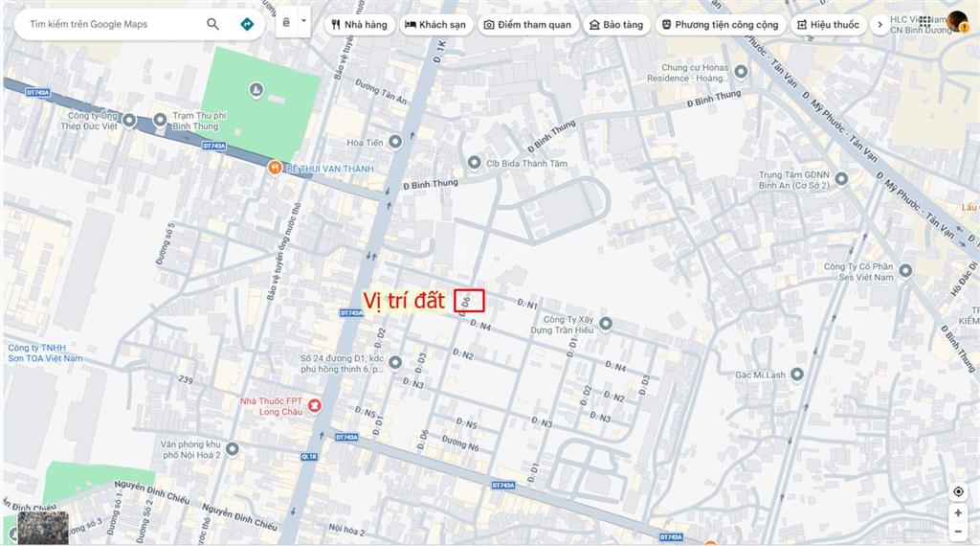Viewport: 980px width, 546px height.
Task: Show my current location on the map
Action: pyautogui.click(x=958, y=491)
